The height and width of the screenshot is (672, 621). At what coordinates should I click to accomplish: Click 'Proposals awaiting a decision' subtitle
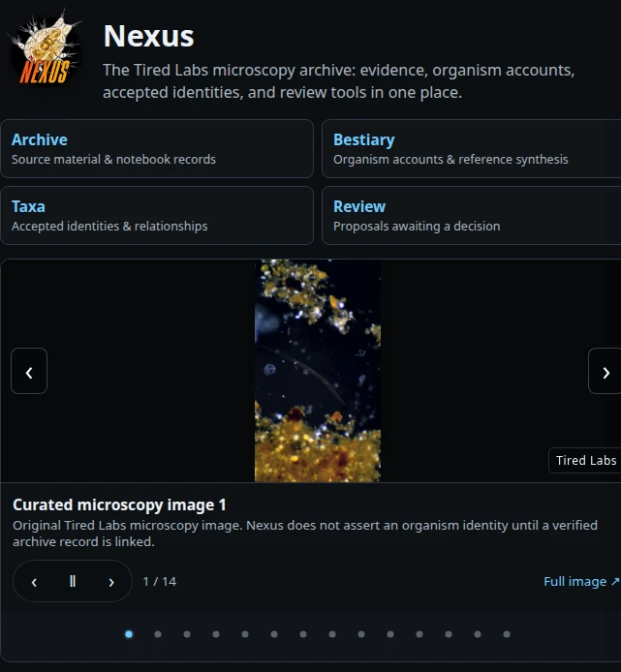click(x=417, y=227)
